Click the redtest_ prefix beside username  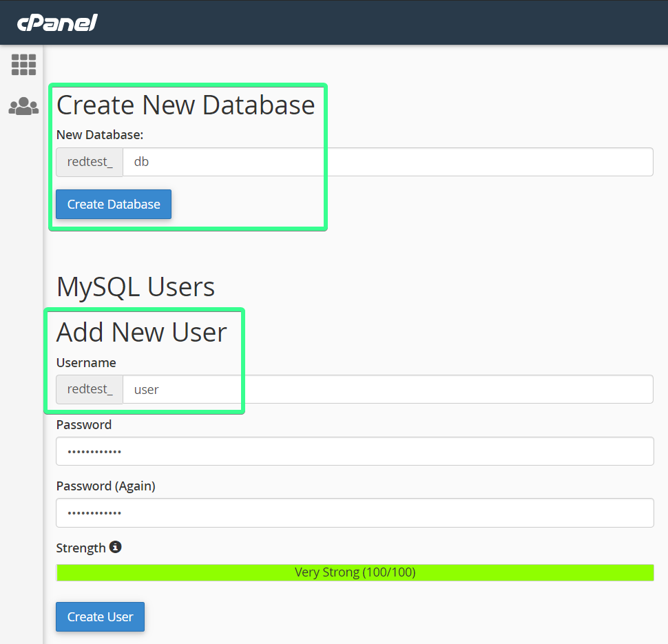point(90,389)
